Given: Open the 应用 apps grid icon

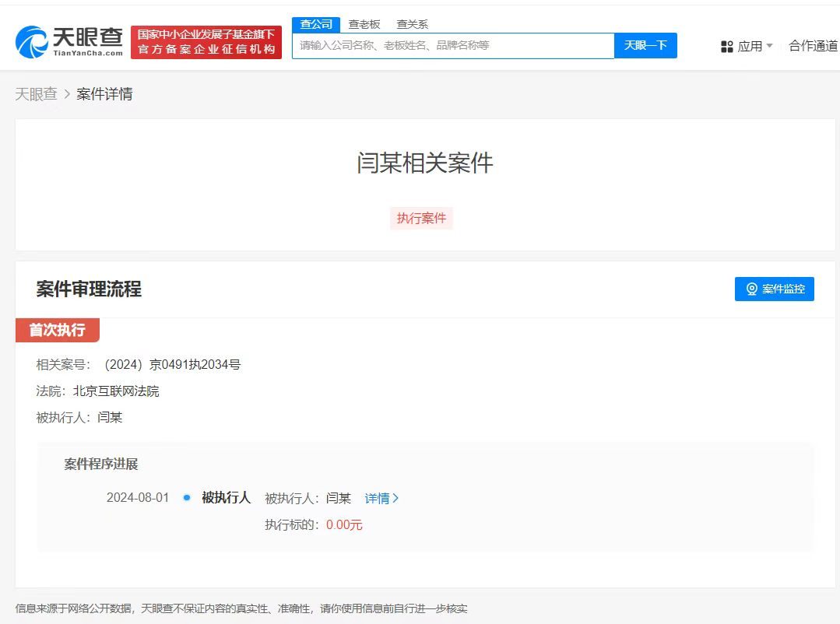Looking at the screenshot, I should pos(726,46).
